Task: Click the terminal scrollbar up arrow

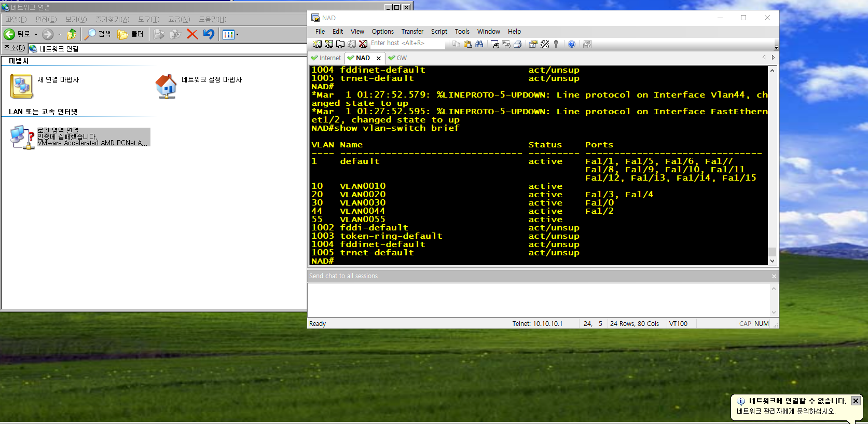Action: [x=772, y=70]
